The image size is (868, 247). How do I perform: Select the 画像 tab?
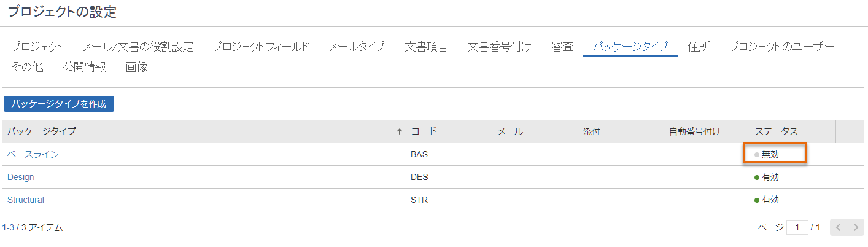point(136,67)
